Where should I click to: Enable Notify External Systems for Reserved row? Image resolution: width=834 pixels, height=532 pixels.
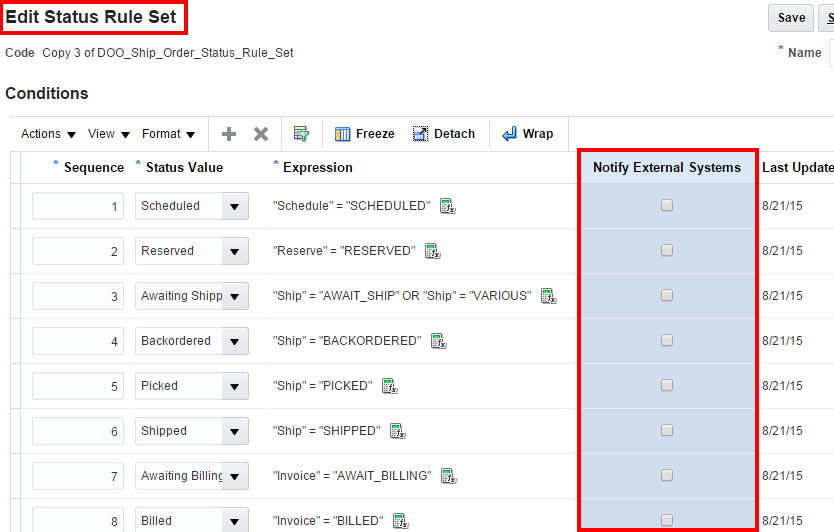(666, 250)
